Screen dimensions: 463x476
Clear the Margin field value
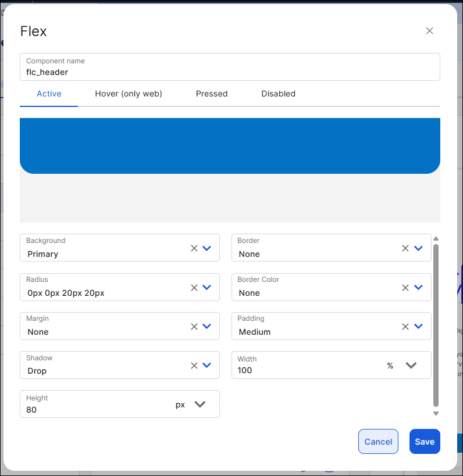tap(194, 326)
